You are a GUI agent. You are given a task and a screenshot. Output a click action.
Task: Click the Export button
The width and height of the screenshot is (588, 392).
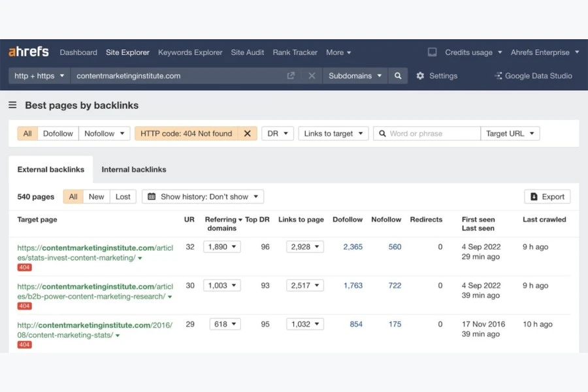tap(547, 197)
